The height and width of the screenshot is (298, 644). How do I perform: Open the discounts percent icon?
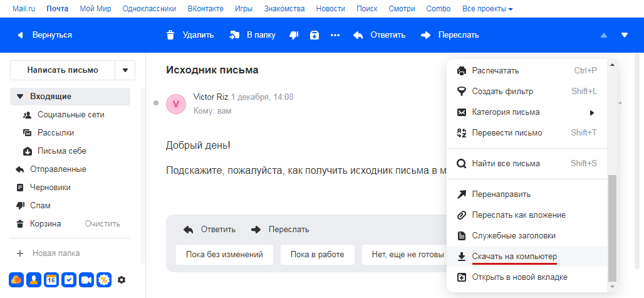[104, 280]
